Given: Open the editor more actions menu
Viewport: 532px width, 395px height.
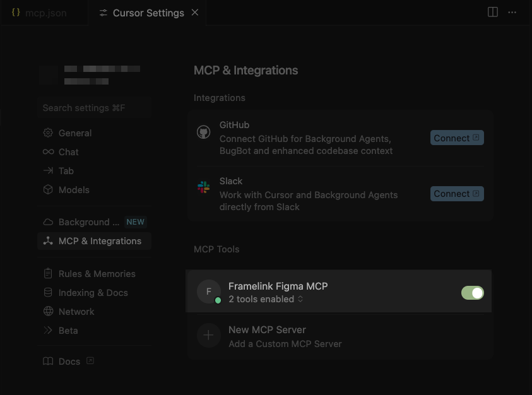Looking at the screenshot, I should point(512,13).
